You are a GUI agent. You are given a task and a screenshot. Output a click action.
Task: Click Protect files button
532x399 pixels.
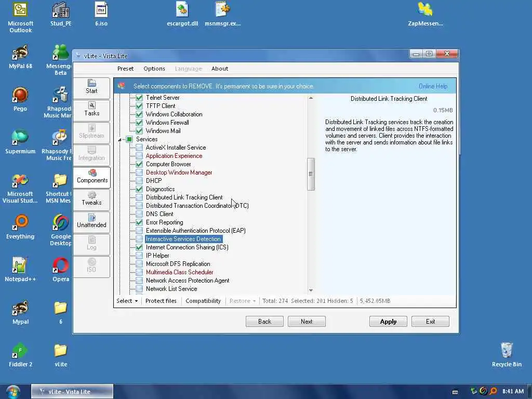[x=161, y=301]
